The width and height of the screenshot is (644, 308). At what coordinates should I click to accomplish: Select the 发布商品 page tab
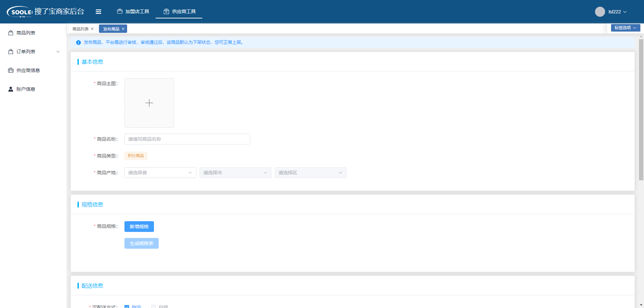(111, 29)
